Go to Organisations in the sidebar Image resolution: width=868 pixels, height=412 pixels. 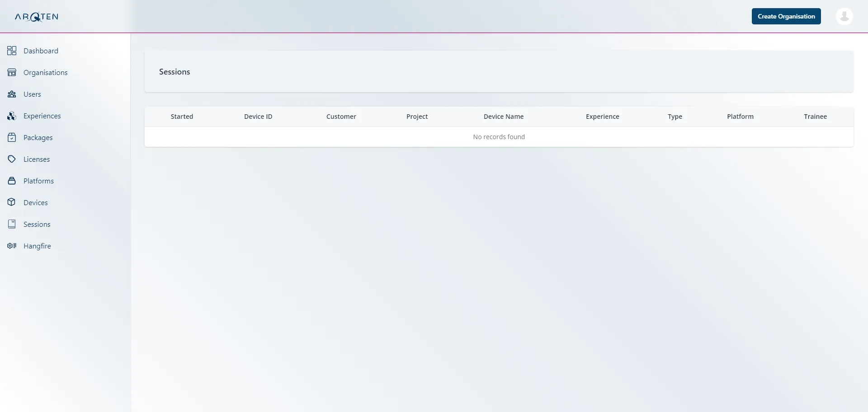[x=46, y=72]
